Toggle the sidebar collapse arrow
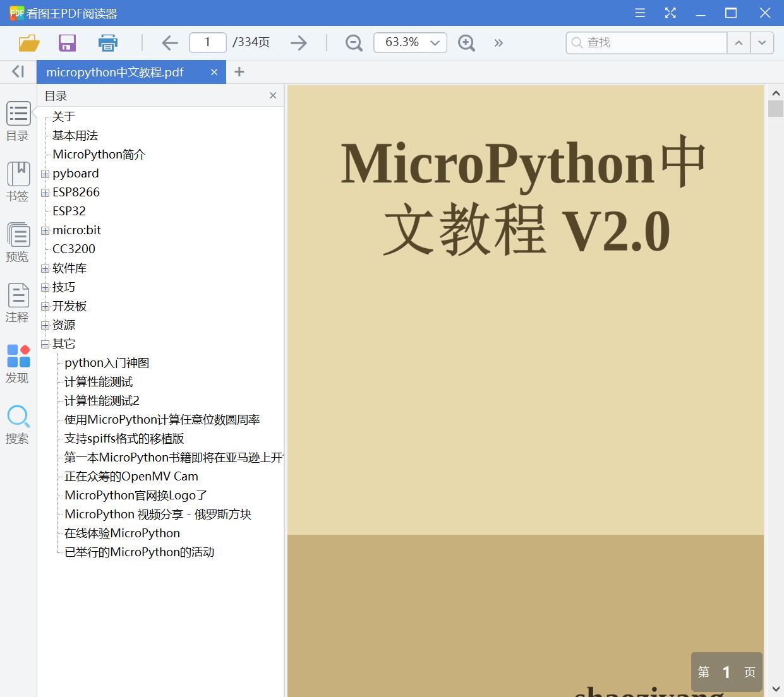Screen dimensions: 784x697 [x=17, y=71]
